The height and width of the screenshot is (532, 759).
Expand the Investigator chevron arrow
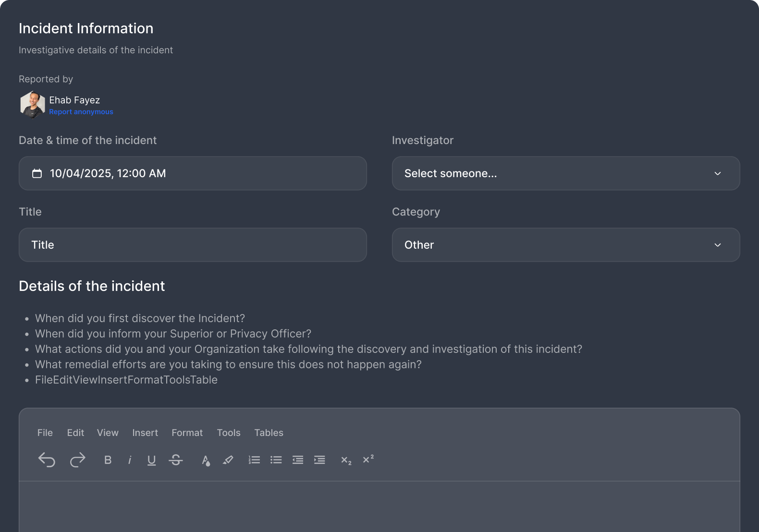(718, 173)
